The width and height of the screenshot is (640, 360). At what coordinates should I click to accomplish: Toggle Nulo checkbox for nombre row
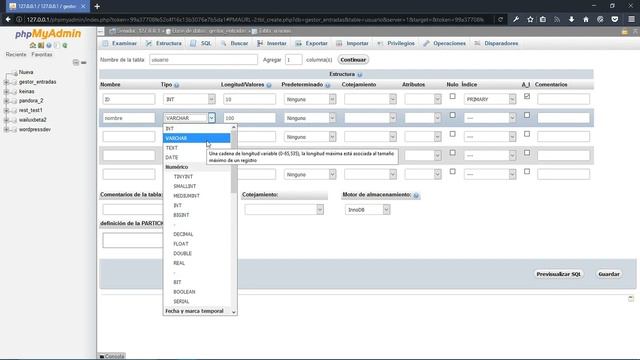point(452,115)
